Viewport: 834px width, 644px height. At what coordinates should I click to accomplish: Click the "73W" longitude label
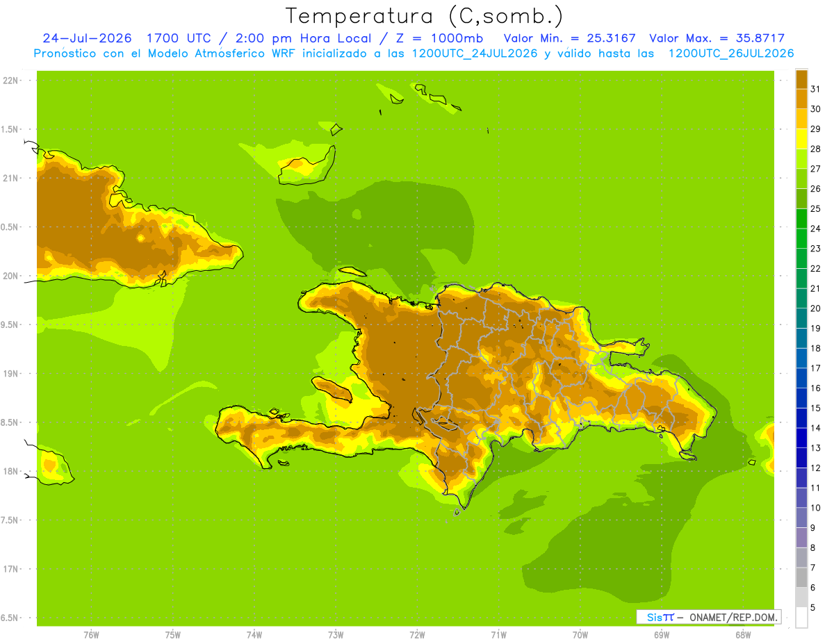(336, 635)
